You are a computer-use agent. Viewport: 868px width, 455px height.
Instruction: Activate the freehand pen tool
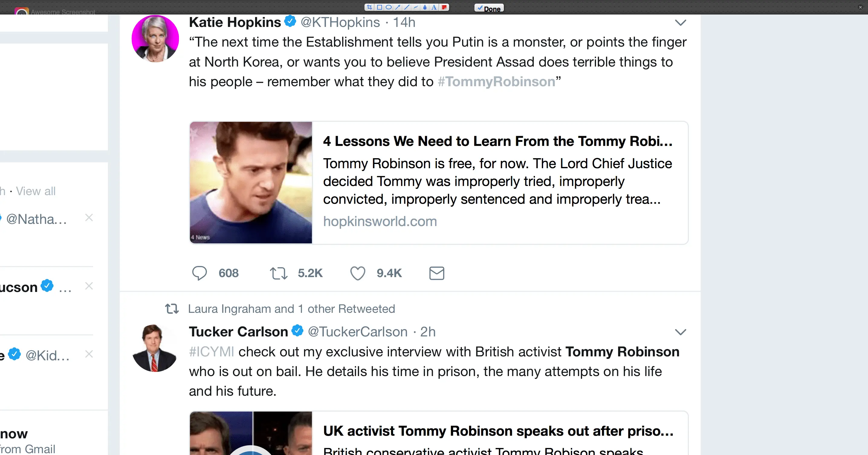416,7
